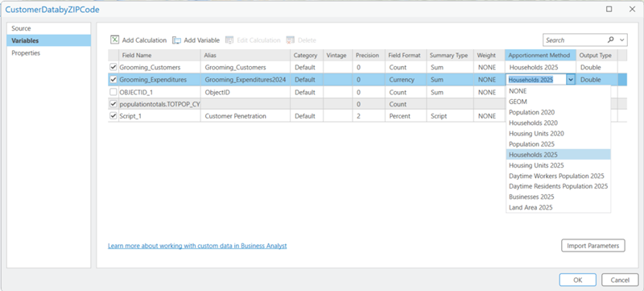
Task: Choose GEOM apportionment option
Action: 558,102
